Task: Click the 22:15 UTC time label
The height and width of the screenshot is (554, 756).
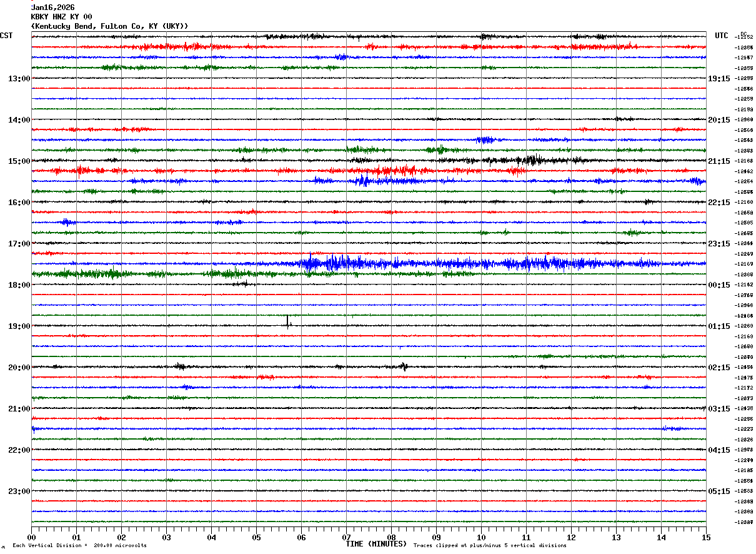Action: [x=719, y=203]
